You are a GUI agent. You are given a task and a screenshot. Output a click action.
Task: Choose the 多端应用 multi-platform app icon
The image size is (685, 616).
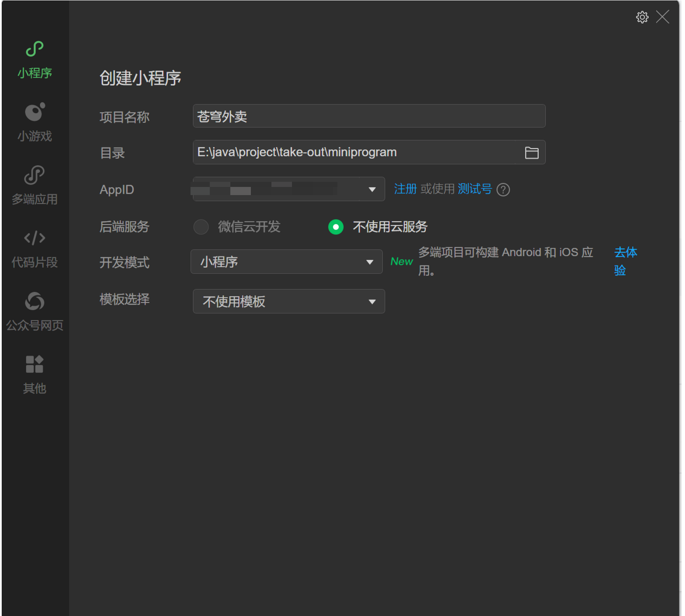[35, 175]
